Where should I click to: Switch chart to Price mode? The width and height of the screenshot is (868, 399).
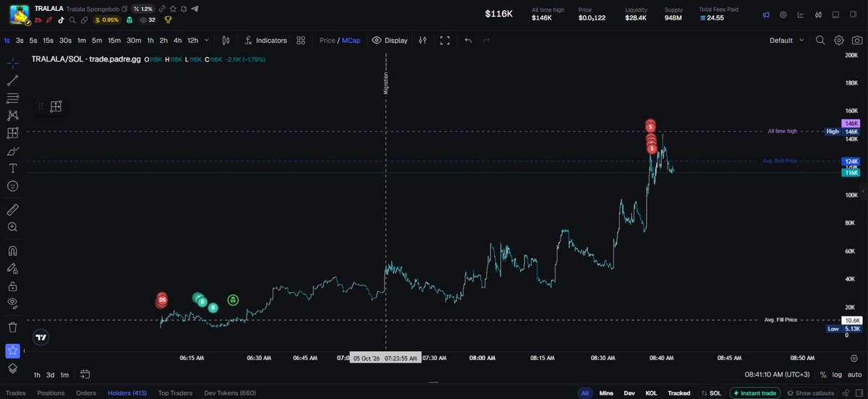tap(327, 41)
